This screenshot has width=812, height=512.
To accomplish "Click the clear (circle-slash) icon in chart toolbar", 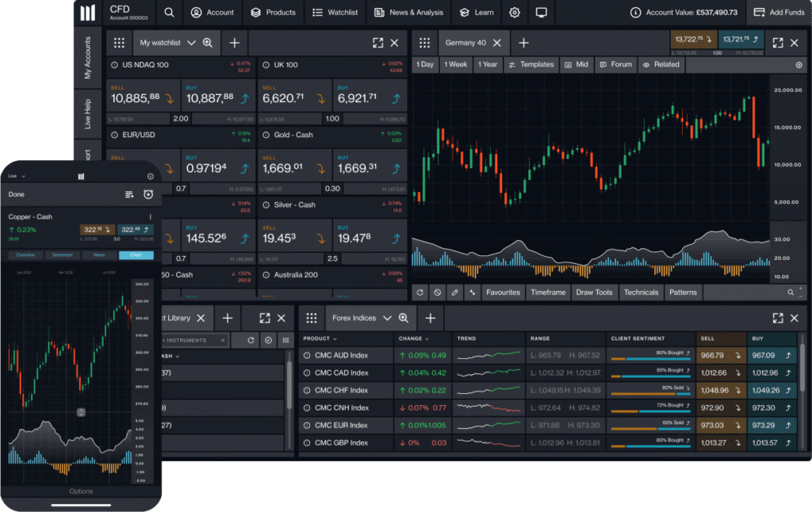I will click(x=438, y=292).
